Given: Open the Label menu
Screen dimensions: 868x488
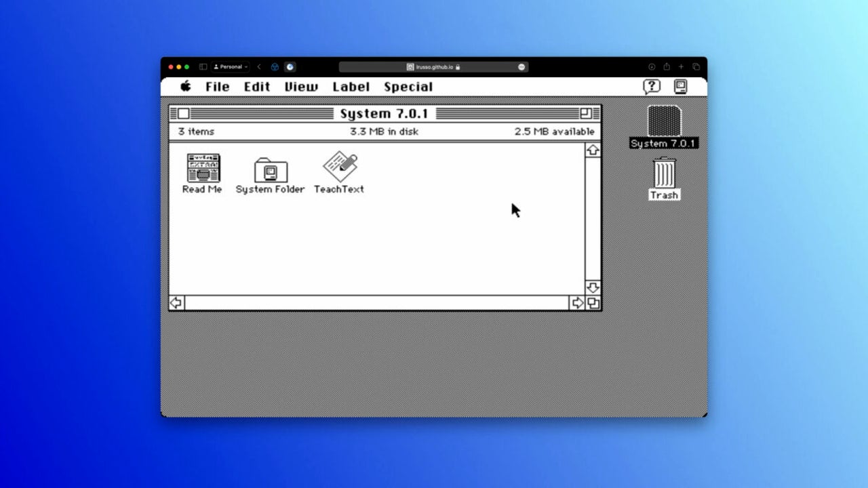Looking at the screenshot, I should [351, 87].
